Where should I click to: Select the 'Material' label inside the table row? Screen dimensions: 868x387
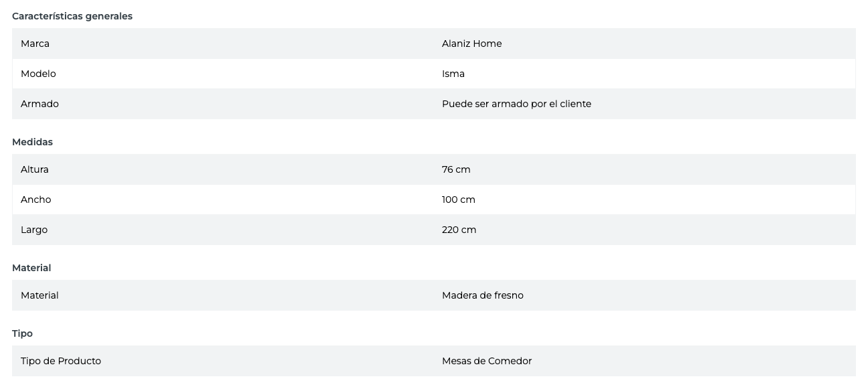point(39,295)
